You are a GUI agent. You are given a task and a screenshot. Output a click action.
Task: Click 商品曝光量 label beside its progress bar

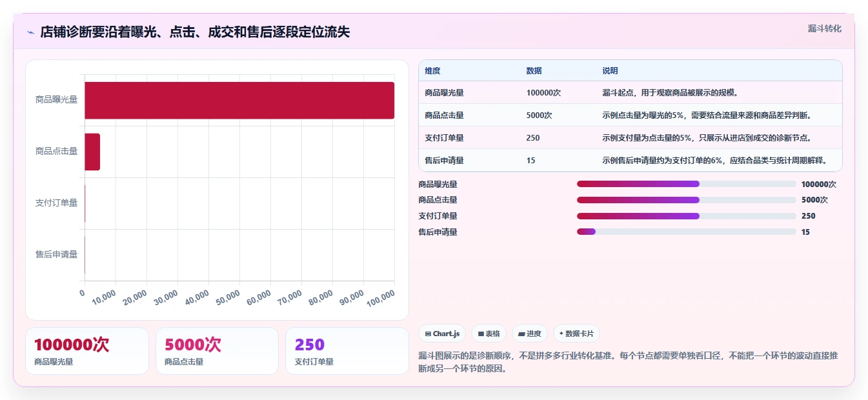[x=438, y=184]
